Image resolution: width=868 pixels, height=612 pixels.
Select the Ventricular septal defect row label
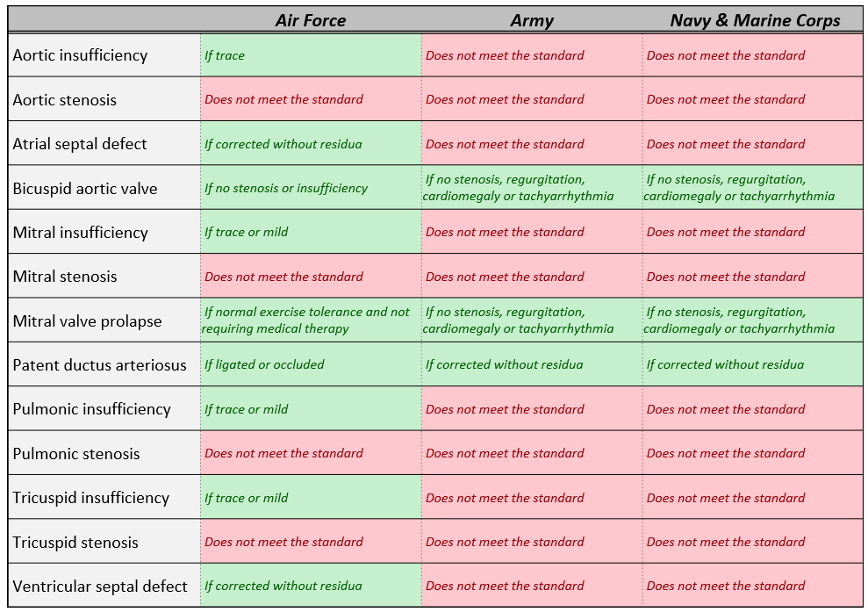100,587
